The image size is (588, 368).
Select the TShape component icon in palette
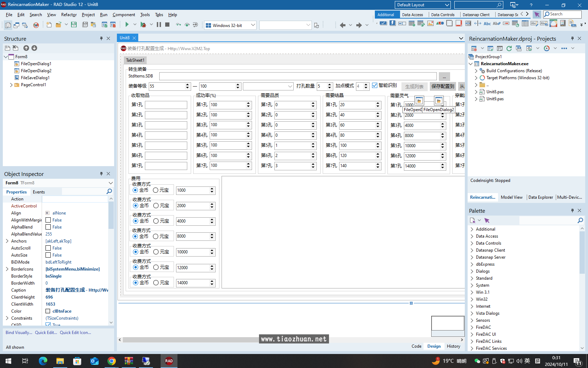pos(440,23)
